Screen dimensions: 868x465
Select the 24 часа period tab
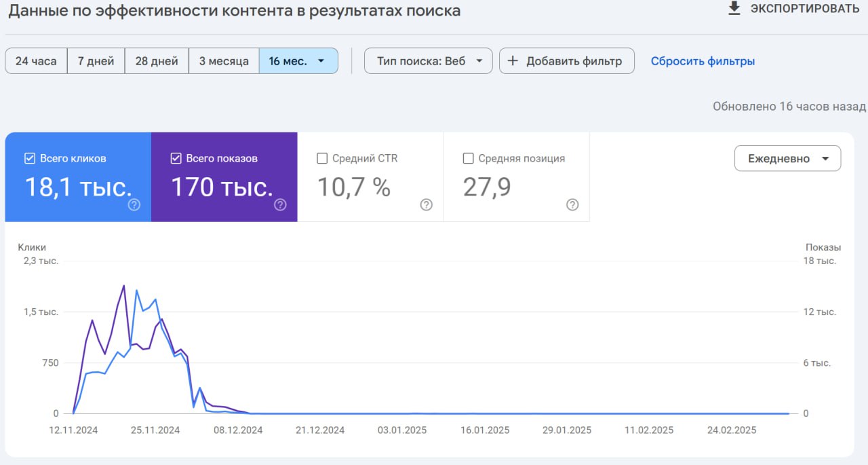tap(36, 61)
